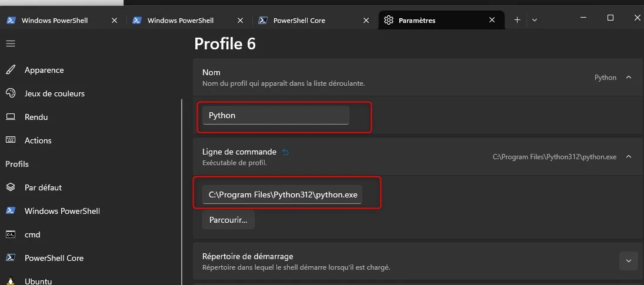Open the hamburger navigation menu
Image resolution: width=644 pixels, height=285 pixels.
tap(11, 43)
